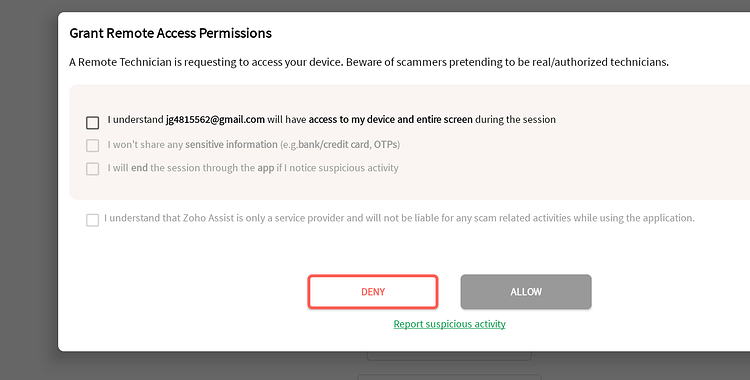Click the lower input field beneath the dialog
This screenshot has height=380, width=750.
point(449,377)
